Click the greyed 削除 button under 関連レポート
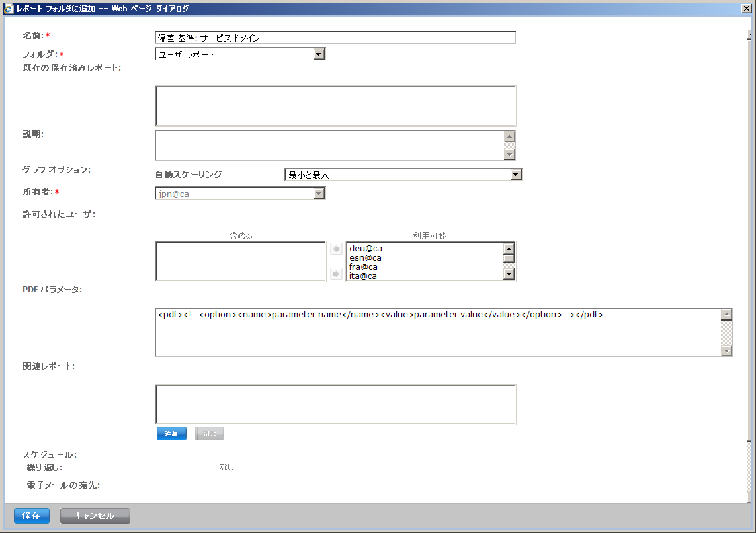 [209, 434]
